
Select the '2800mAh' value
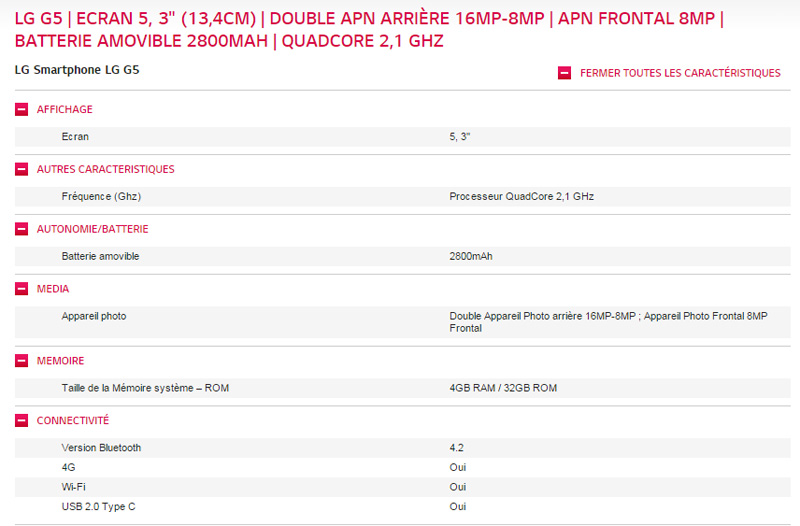pos(471,256)
